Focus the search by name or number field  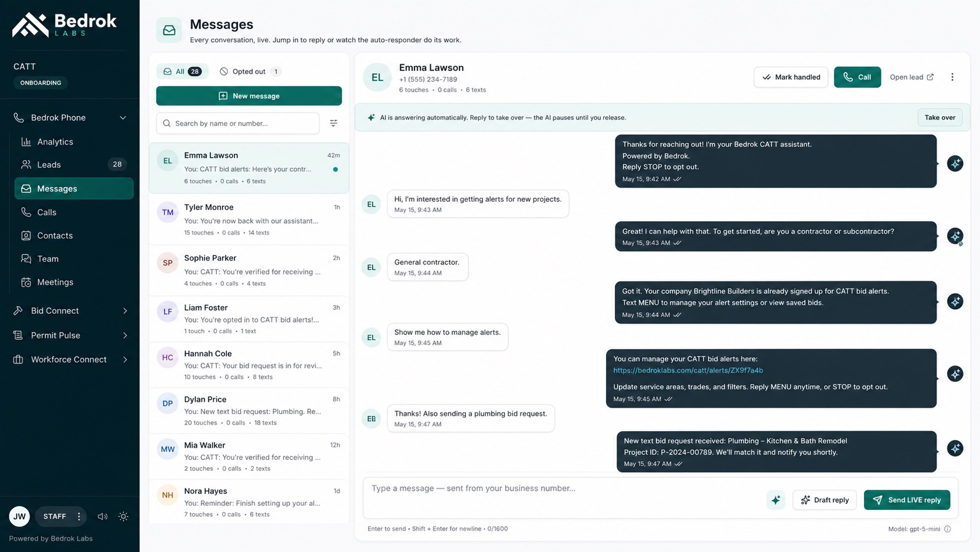238,123
